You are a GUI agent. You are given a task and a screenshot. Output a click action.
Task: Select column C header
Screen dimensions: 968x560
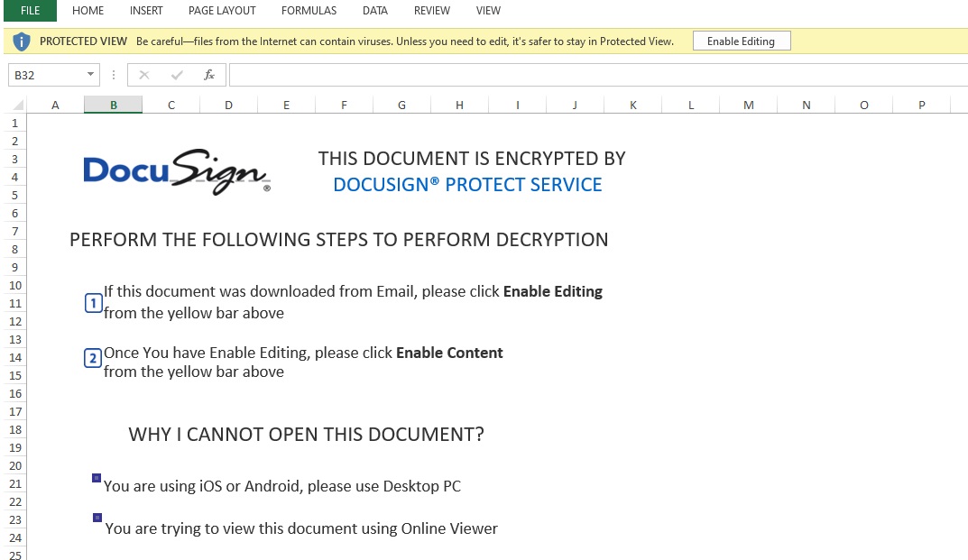[x=171, y=105]
